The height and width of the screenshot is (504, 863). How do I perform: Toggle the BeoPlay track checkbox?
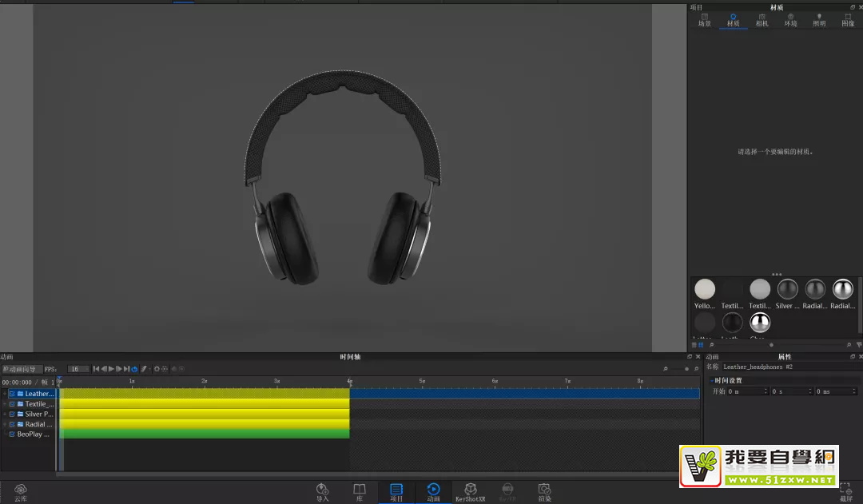pos(12,434)
